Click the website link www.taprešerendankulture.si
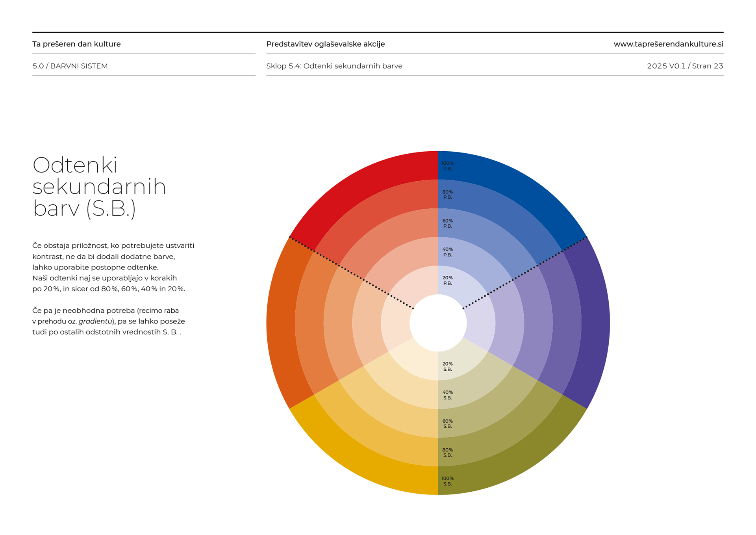Screen dimensions: 756x535 point(668,44)
